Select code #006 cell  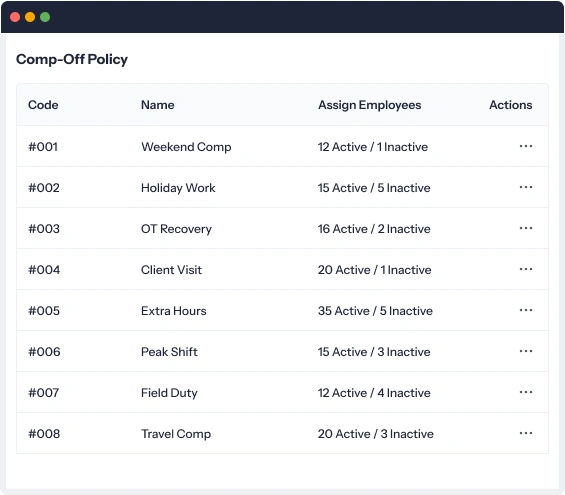[44, 352]
